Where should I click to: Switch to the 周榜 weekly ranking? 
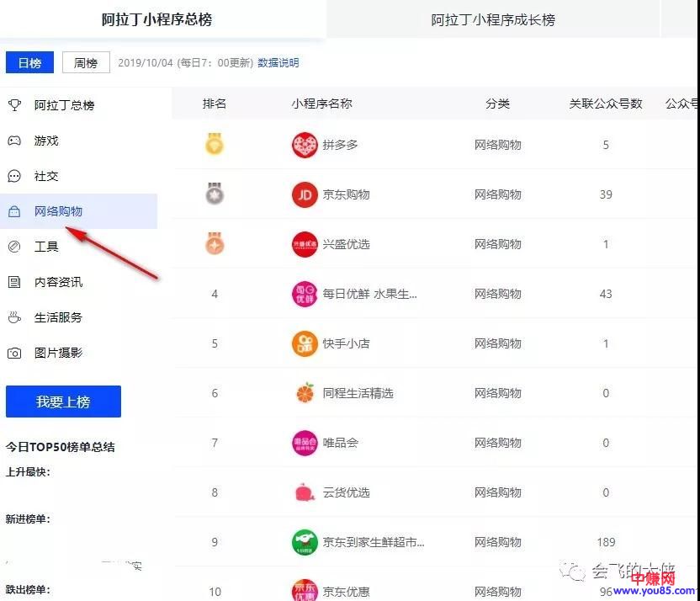86,62
